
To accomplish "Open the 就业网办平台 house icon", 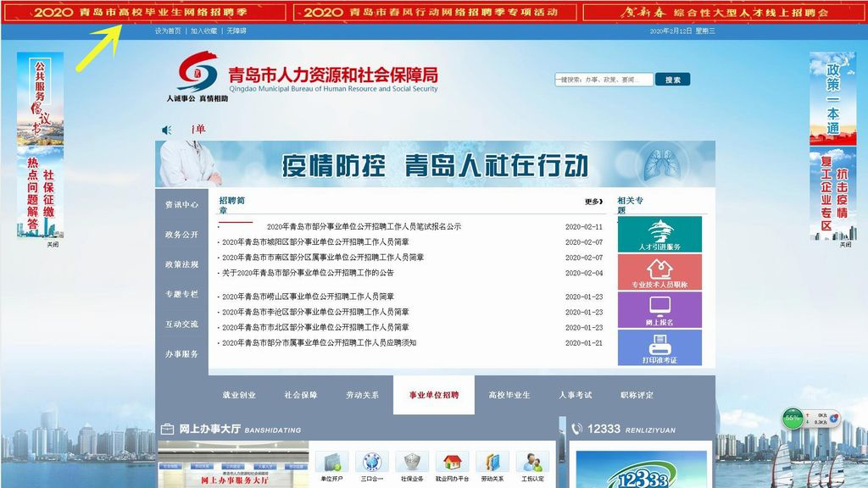I will [x=451, y=462].
